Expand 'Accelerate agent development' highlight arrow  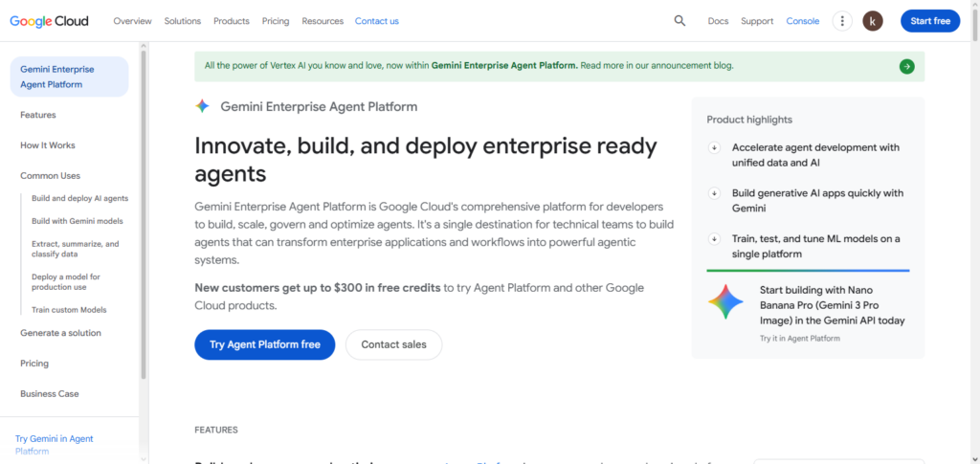coord(714,148)
